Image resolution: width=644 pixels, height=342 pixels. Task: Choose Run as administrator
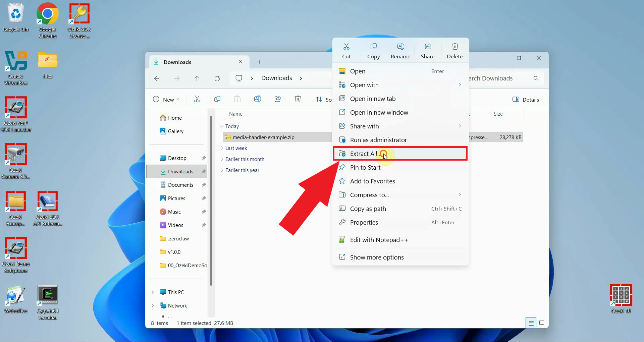tap(400, 140)
